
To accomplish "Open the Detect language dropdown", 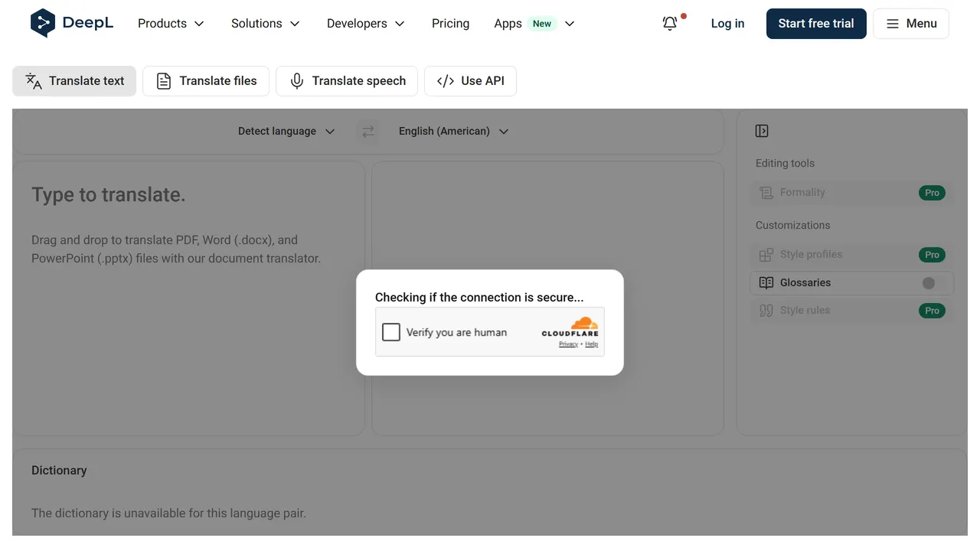I will tap(286, 132).
